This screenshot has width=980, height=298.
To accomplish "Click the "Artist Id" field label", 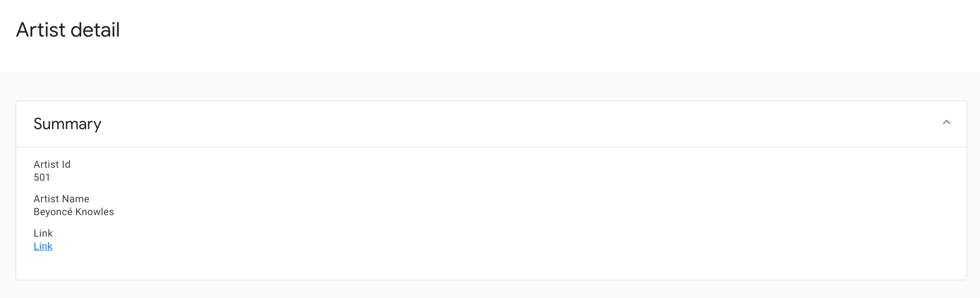I will (52, 165).
